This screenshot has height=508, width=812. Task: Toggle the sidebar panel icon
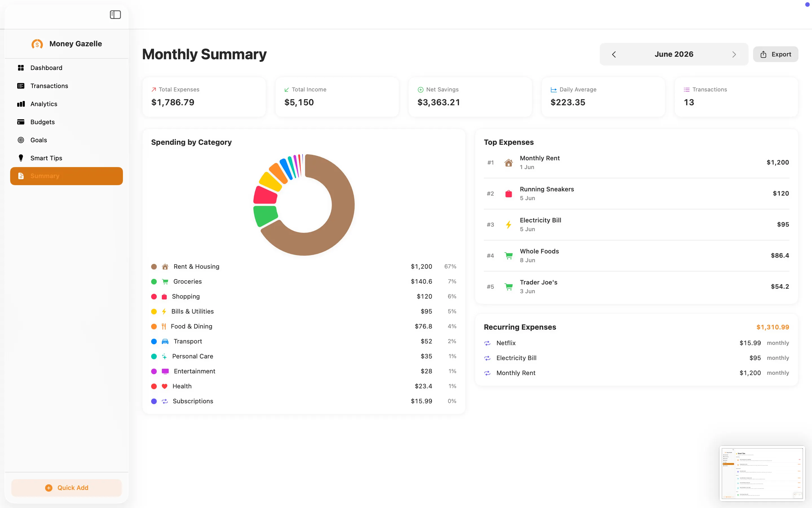115,14
